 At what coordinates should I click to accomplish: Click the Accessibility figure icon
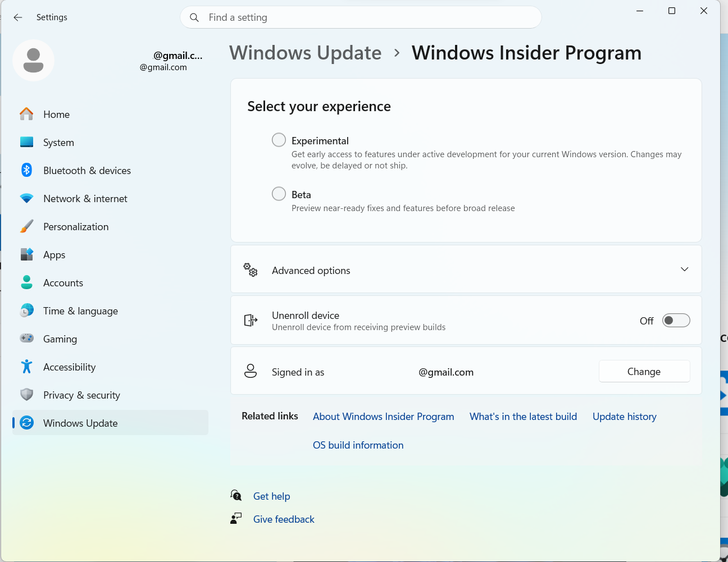click(26, 367)
